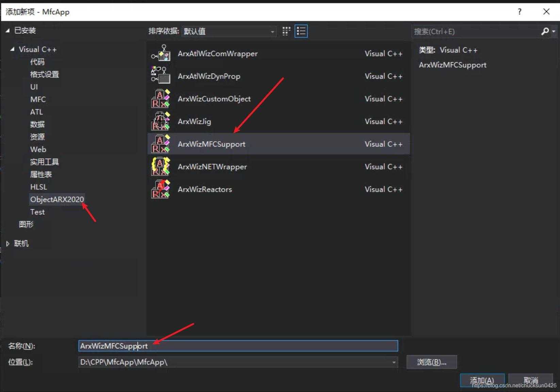560x392 pixels.
Task: Select the 代码 category
Action: [x=37, y=62]
